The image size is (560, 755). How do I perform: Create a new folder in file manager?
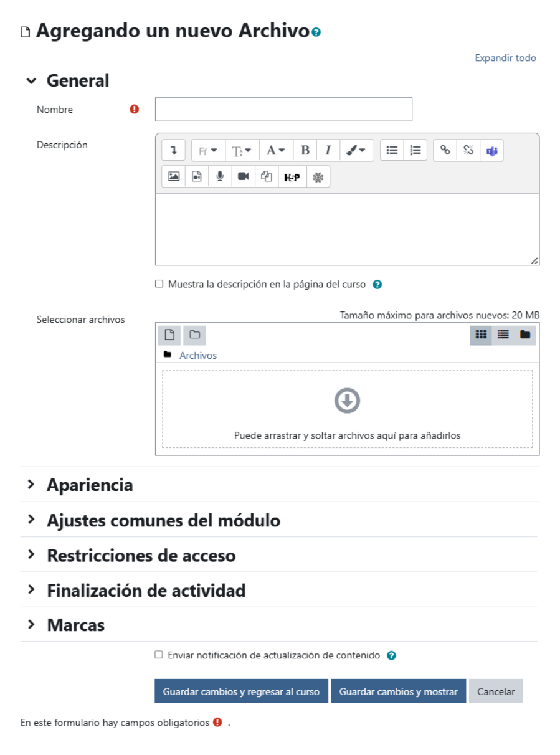coord(195,335)
